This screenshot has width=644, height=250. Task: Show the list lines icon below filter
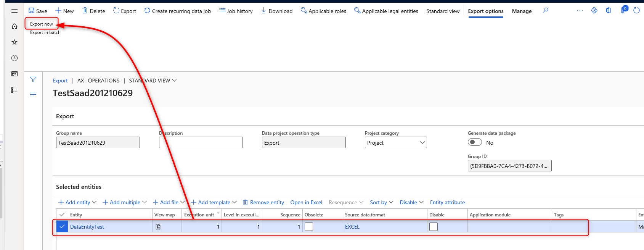point(33,94)
